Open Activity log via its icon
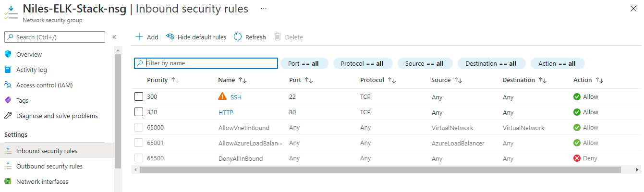This screenshot has width=644, height=192. pyautogui.click(x=8, y=70)
